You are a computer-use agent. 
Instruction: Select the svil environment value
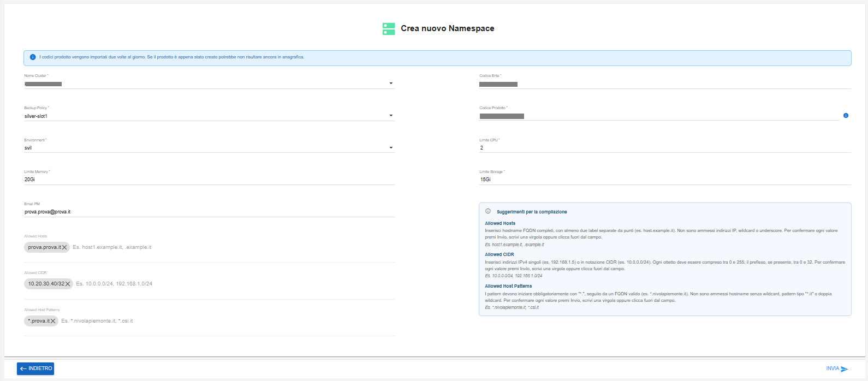28,148
